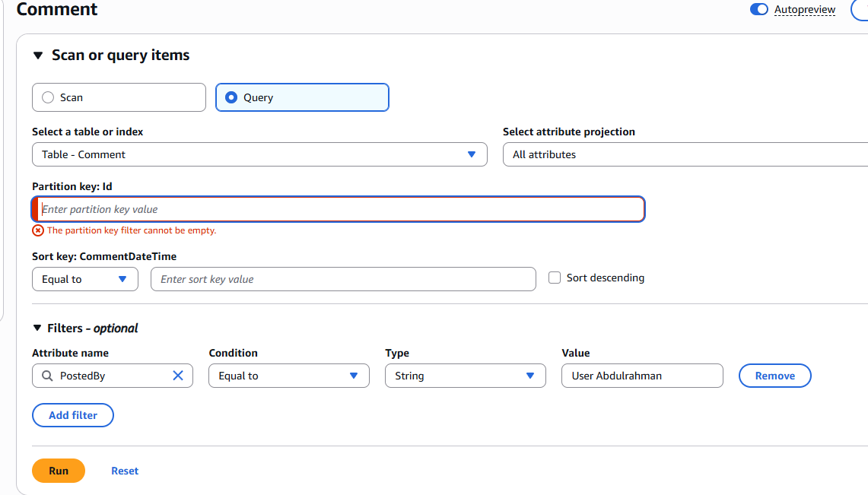Select the Scan radio option

48,97
